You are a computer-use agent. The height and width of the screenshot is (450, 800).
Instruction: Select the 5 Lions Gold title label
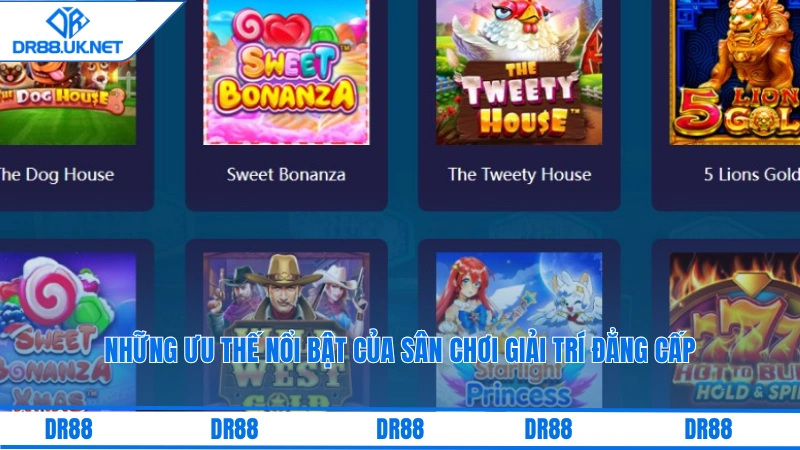pyautogui.click(x=752, y=174)
